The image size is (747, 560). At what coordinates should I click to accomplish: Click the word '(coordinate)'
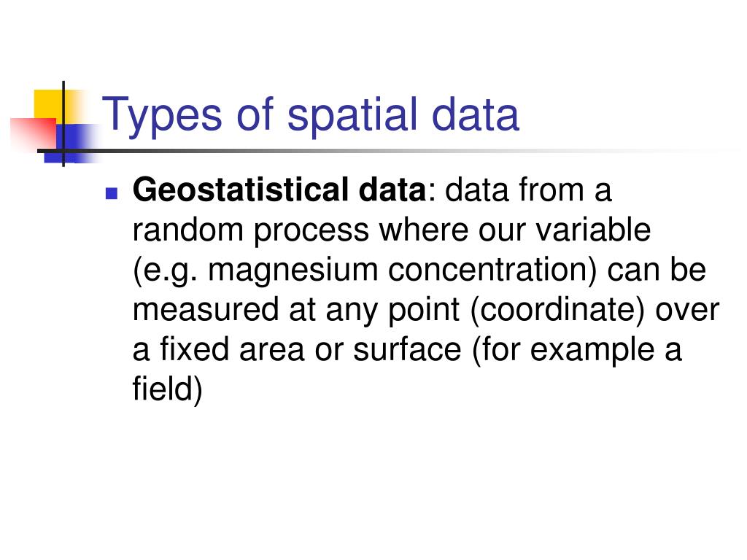coord(557,310)
